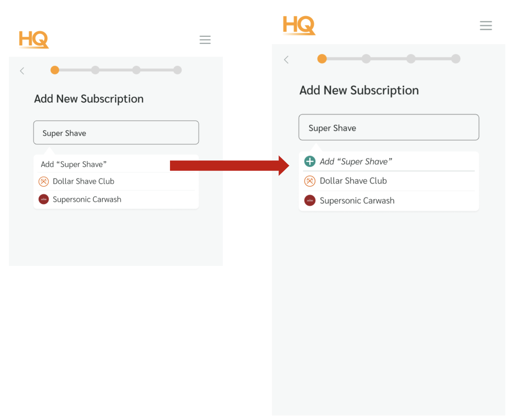Click Dollar Shave Club icon in left list
508x420 pixels.
click(44, 181)
